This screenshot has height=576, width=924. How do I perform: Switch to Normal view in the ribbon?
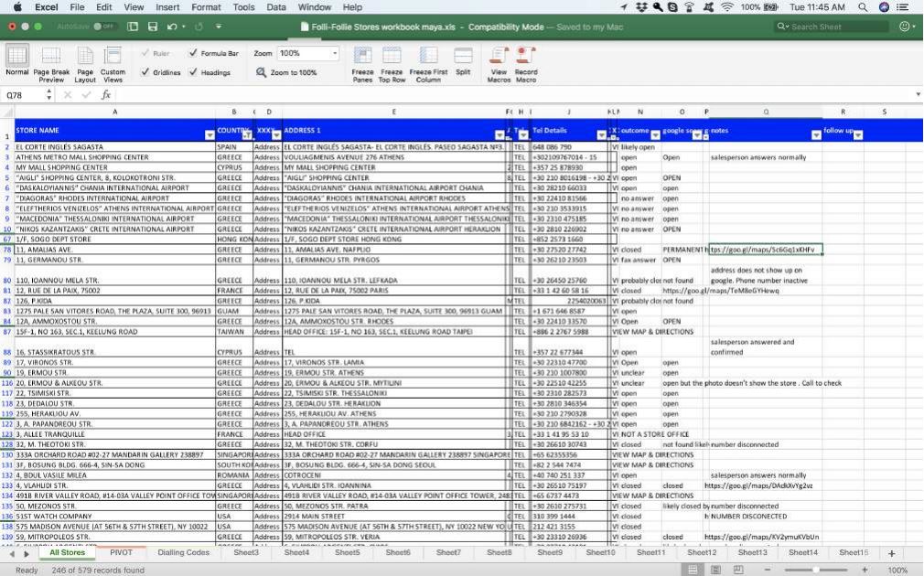tap(16, 62)
